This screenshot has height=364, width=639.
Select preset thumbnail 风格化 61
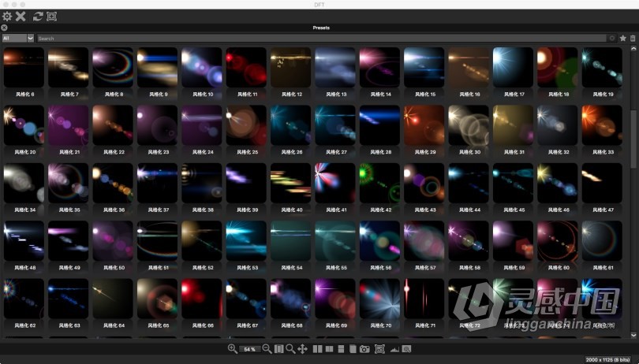click(x=603, y=240)
